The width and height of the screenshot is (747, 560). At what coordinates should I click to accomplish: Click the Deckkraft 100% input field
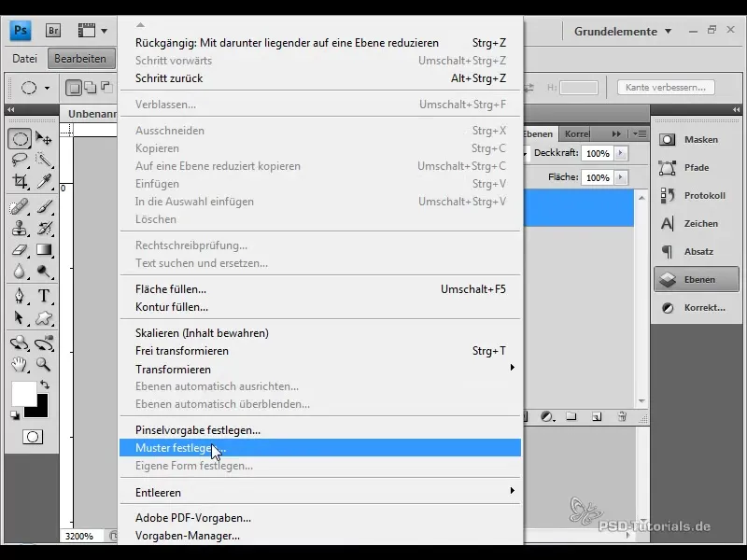click(598, 153)
